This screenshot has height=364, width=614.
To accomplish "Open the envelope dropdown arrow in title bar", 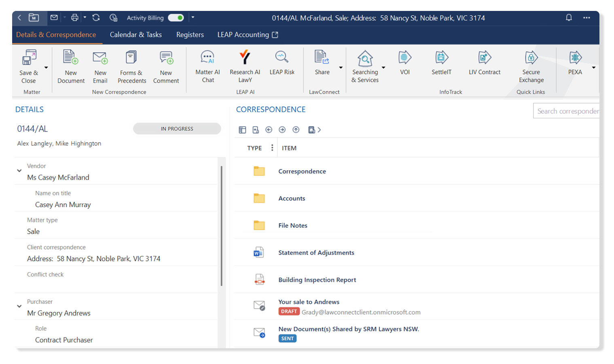I will click(64, 17).
